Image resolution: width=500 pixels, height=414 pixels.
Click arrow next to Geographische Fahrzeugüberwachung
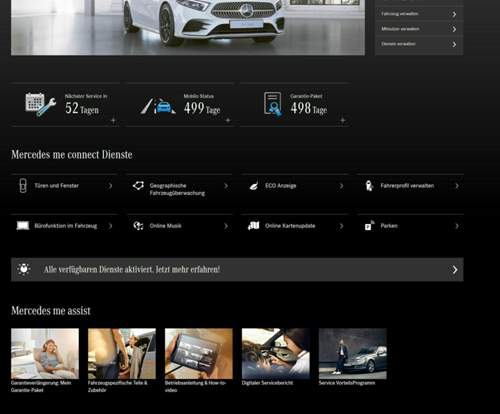(226, 186)
